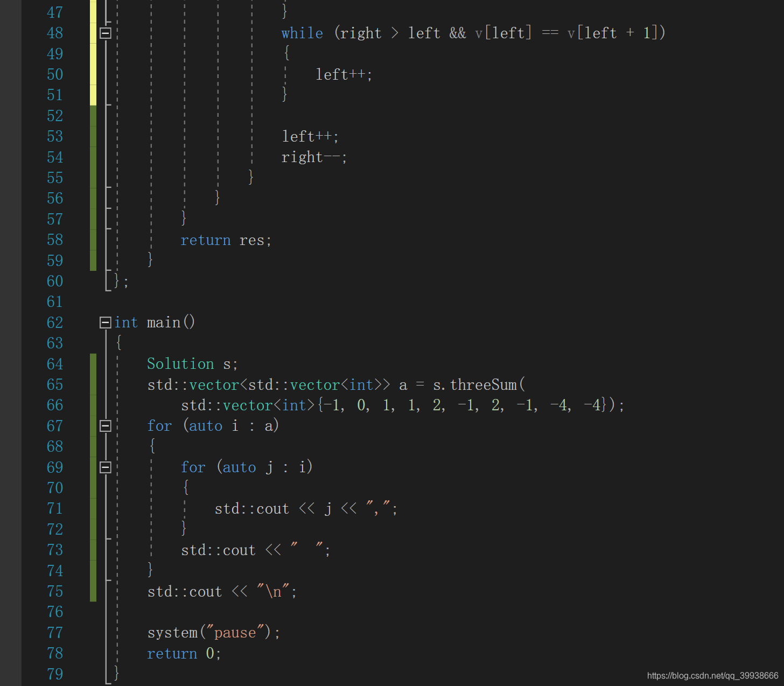
Task: Click line number 62 in the gutter
Action: pos(55,323)
